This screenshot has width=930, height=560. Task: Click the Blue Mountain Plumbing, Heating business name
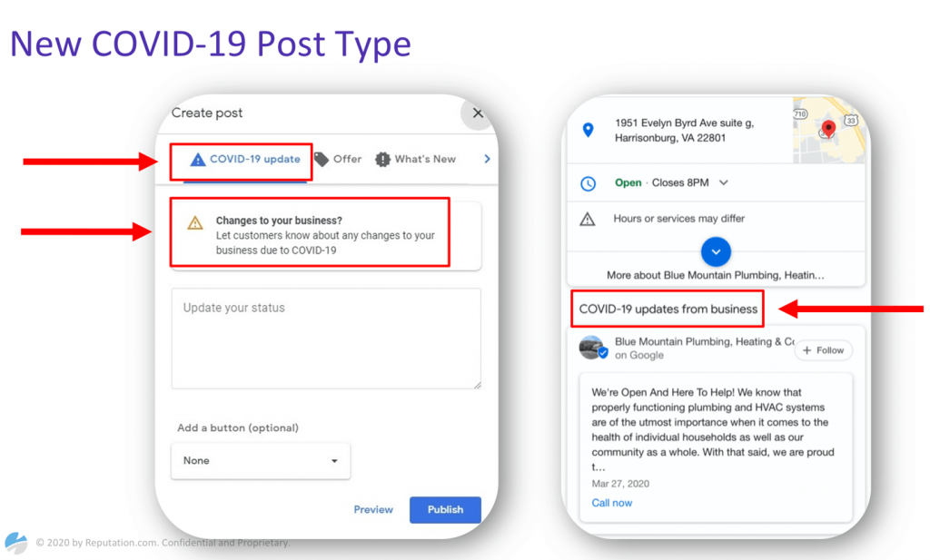click(704, 341)
